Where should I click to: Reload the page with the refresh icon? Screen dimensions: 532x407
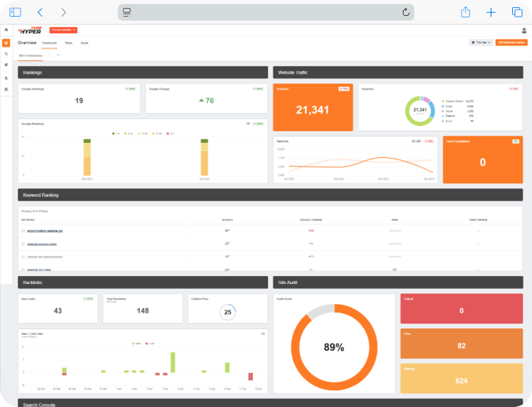point(406,12)
